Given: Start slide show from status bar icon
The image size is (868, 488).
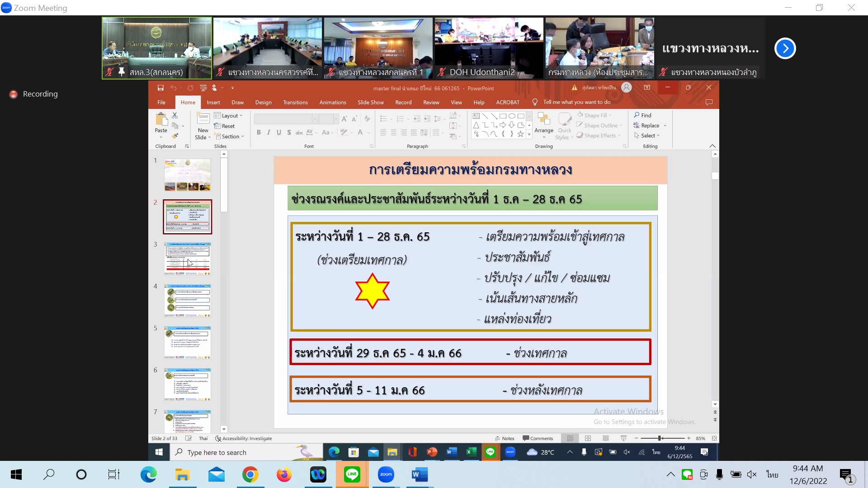Looking at the screenshot, I should coord(623,438).
